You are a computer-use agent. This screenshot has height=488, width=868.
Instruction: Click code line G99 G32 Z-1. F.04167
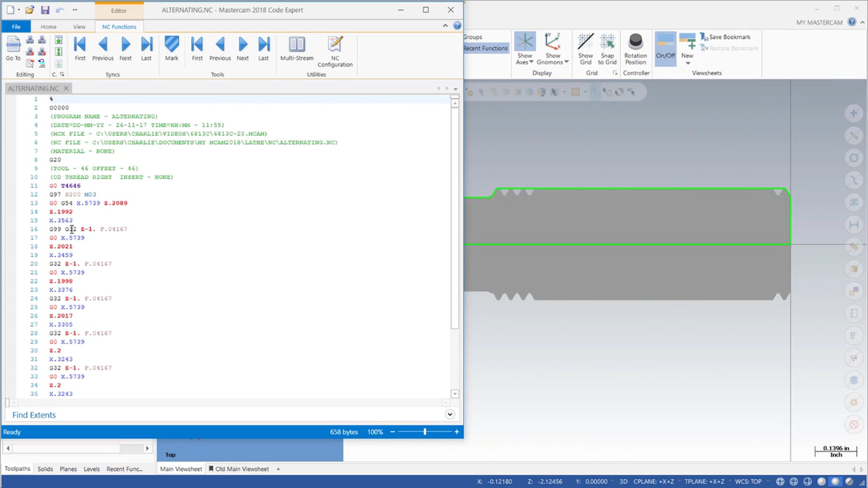(x=88, y=229)
